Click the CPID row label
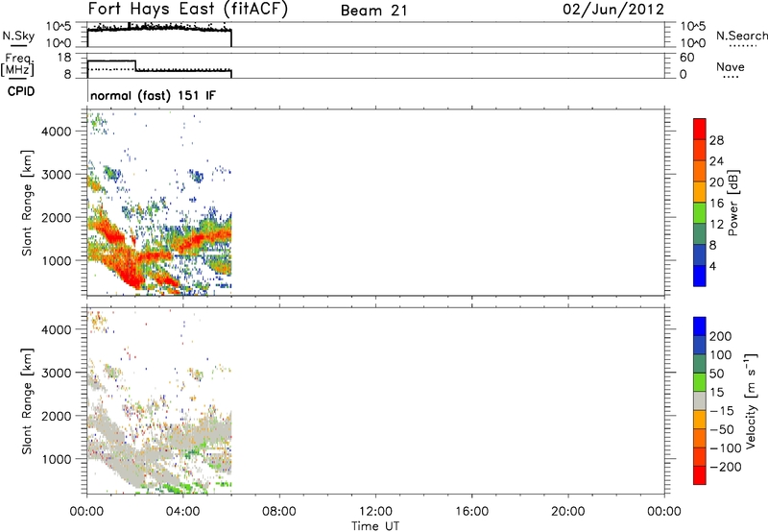Screen dimensions: 768x532 [21, 91]
